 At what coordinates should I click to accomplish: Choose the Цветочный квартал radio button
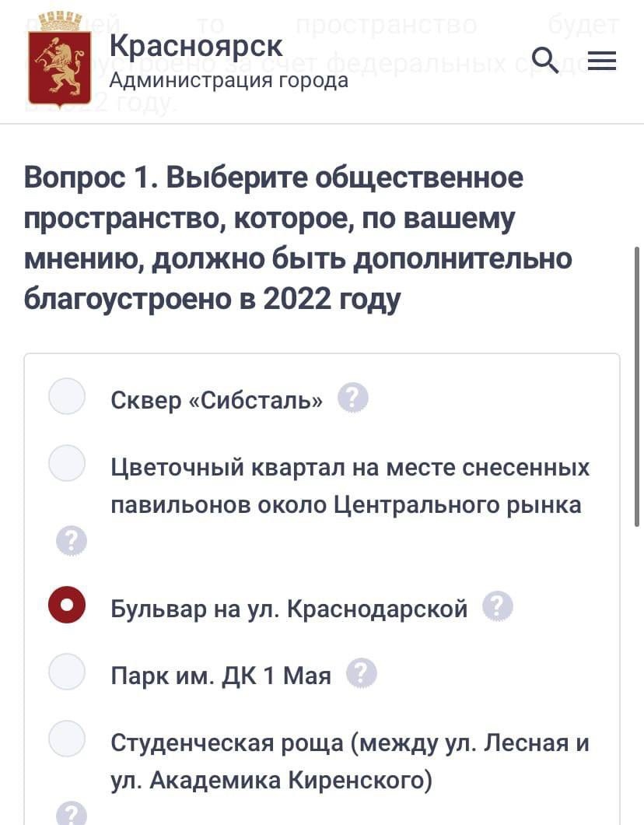(67, 465)
